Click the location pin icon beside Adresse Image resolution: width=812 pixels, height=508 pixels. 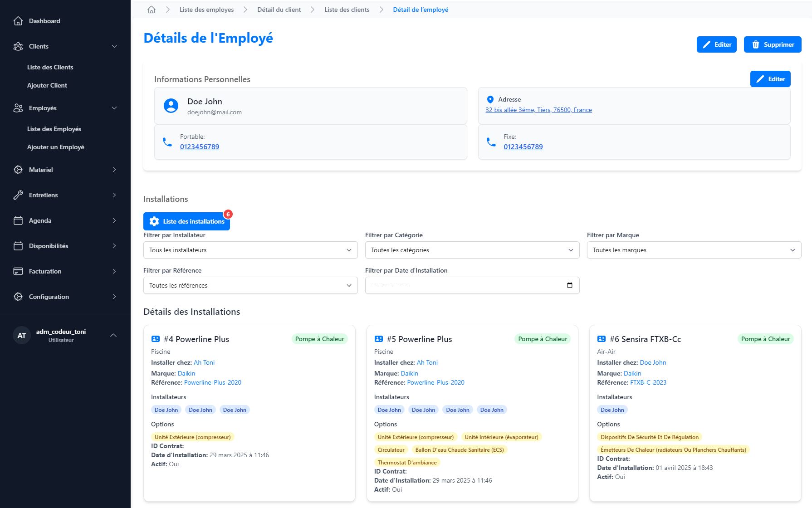tap(490, 99)
